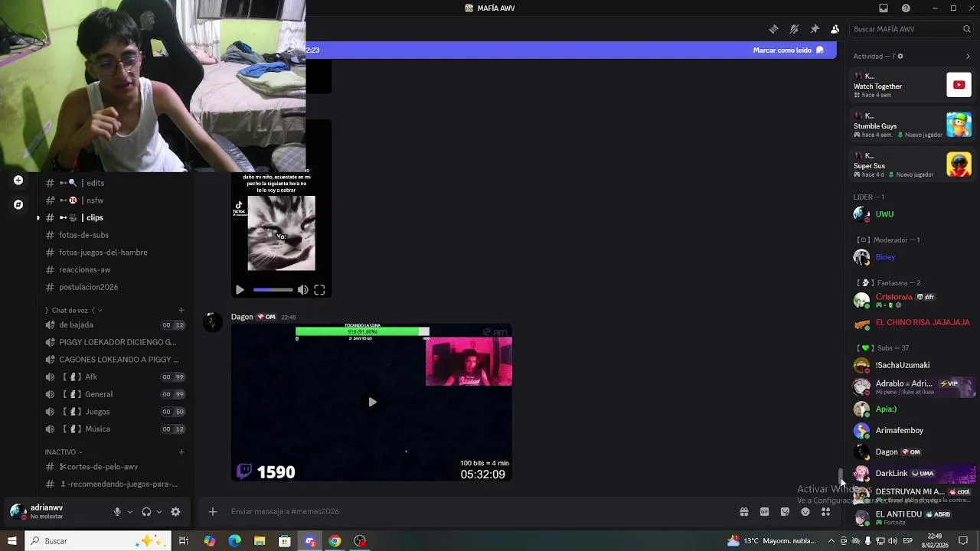Join the Música voice channel
The image size is (980, 551).
pos(115,429)
